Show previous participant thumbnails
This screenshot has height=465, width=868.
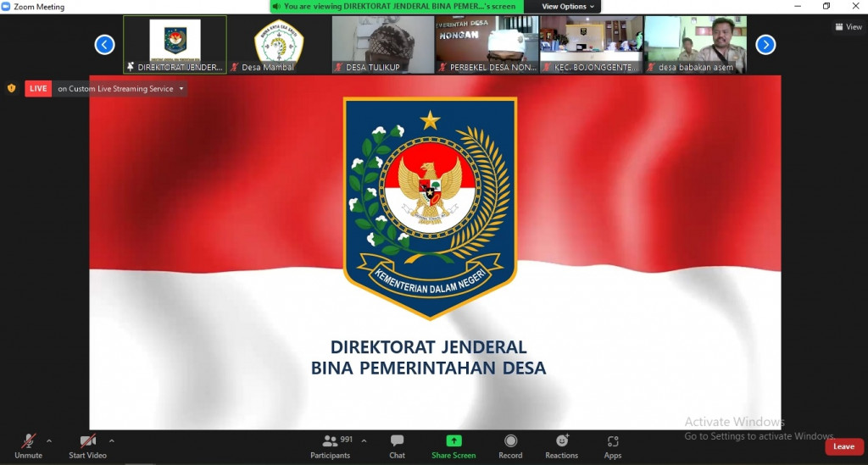pos(104,45)
